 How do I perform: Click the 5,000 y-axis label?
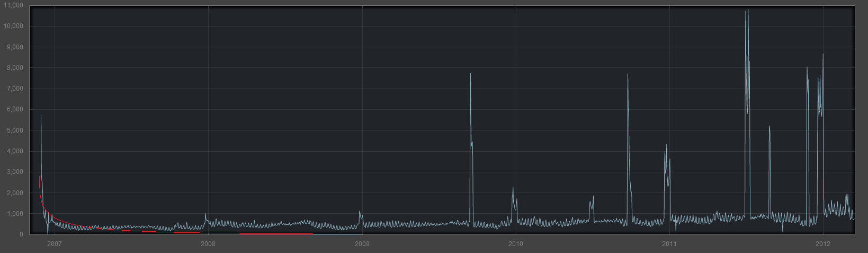coord(15,130)
